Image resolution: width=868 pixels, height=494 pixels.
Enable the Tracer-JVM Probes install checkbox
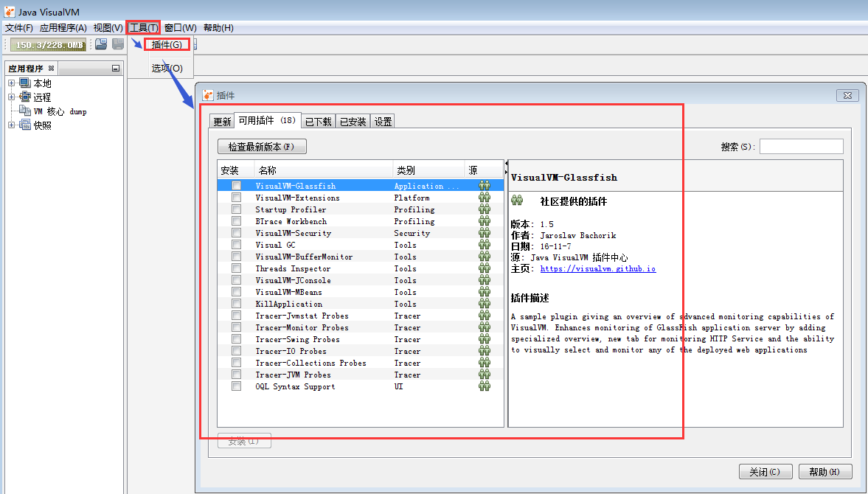tap(236, 375)
